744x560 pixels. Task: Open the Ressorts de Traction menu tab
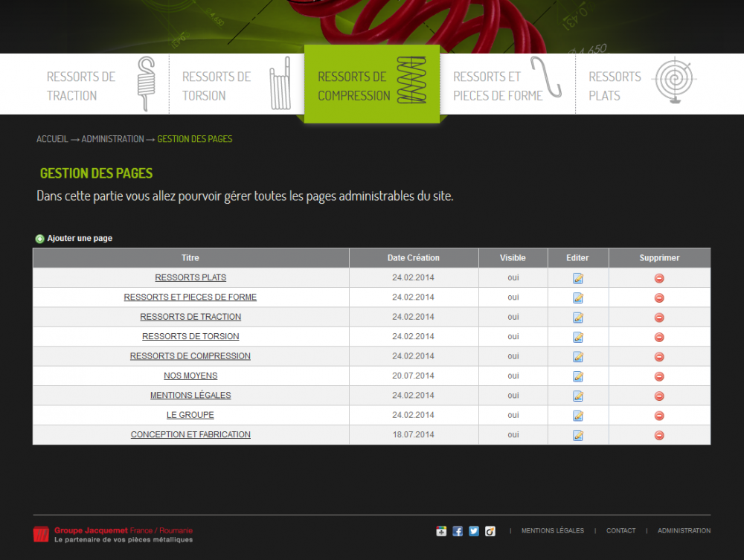(x=101, y=85)
